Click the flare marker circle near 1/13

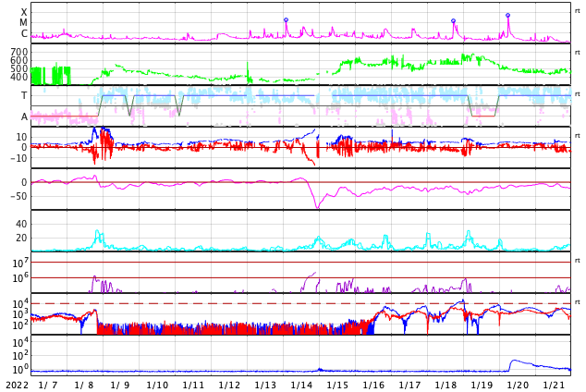286,19
